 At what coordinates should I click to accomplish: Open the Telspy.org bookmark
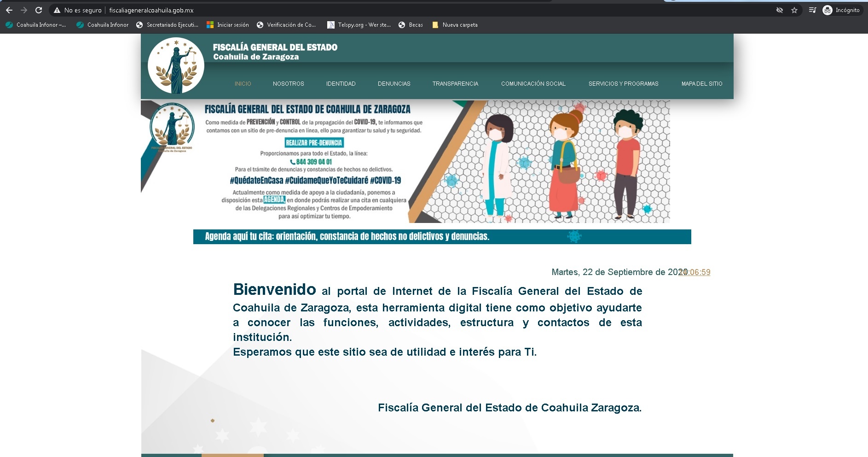click(x=359, y=25)
